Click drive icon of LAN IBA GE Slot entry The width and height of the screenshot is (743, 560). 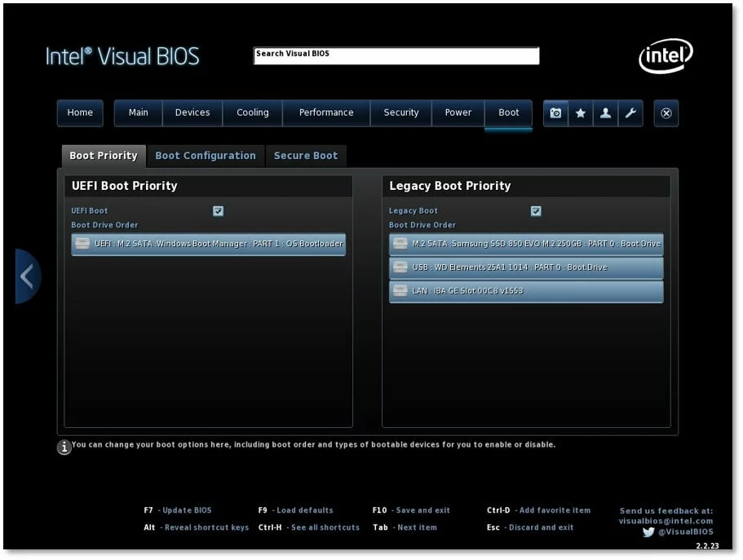click(x=400, y=290)
